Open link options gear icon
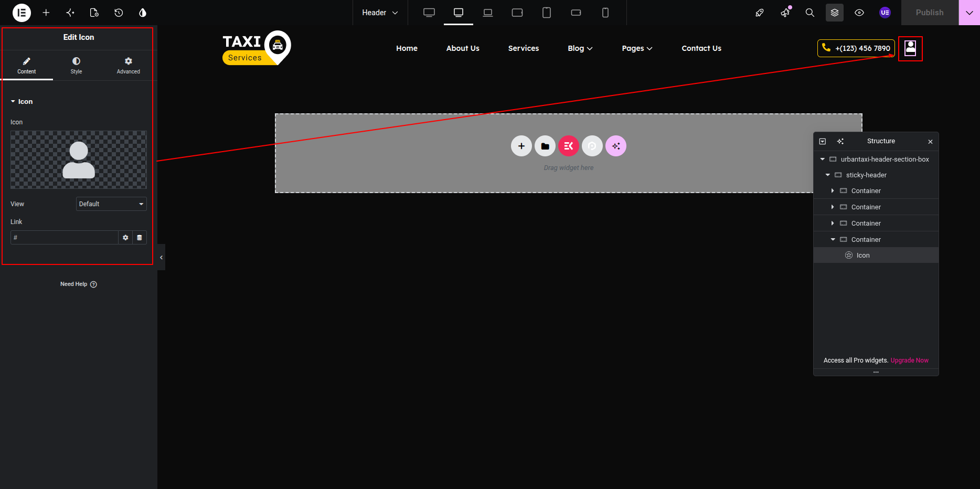Viewport: 980px width, 489px height. [125, 238]
